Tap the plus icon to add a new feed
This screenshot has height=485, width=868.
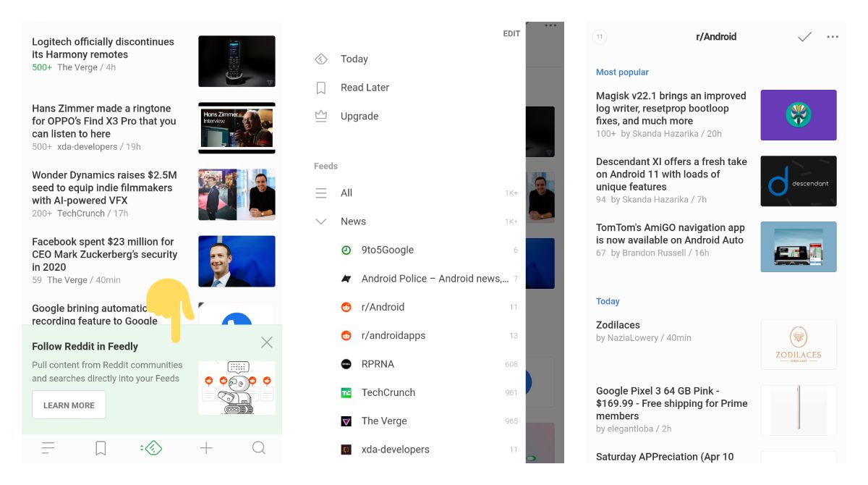205,447
